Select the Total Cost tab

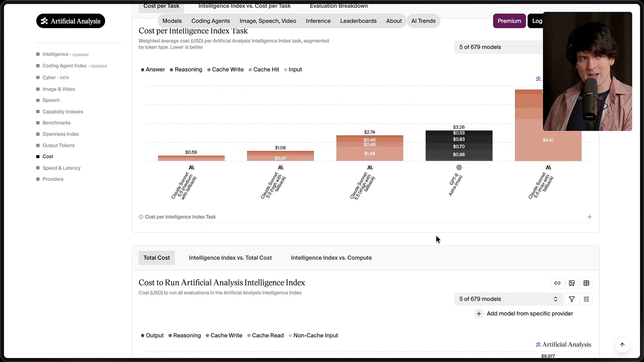(x=157, y=258)
